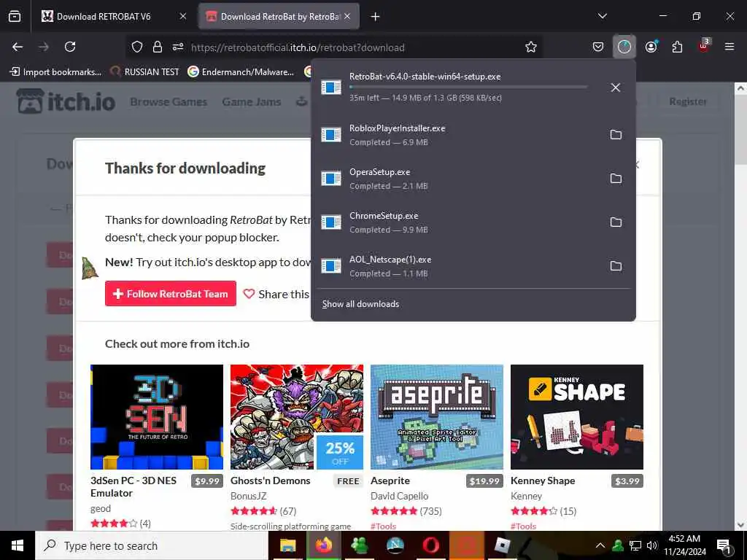The image size is (747, 560).
Task: Click Follow RetroBat Team button
Action: (171, 294)
